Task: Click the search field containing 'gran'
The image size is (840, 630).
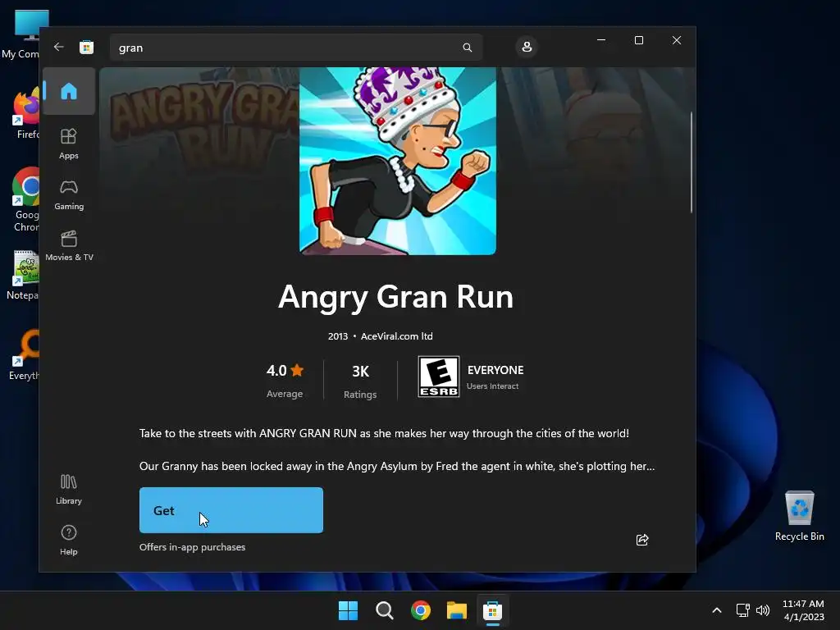Action: pos(296,48)
